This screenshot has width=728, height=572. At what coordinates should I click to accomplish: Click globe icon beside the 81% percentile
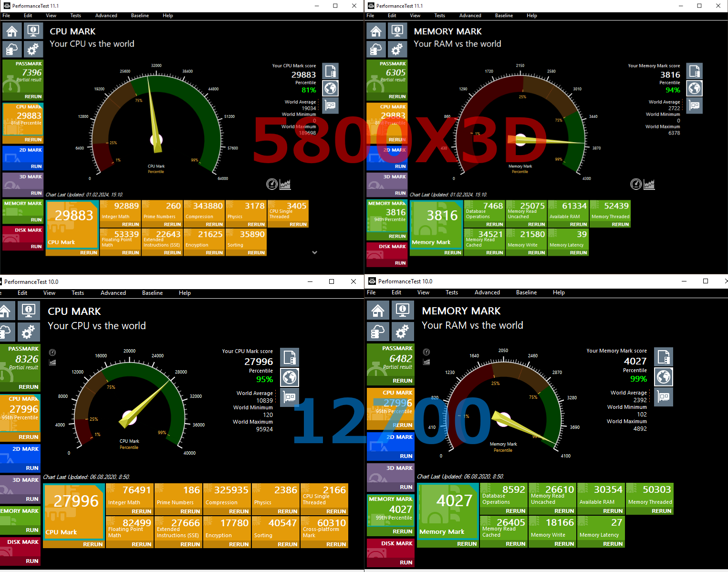pyautogui.click(x=331, y=88)
